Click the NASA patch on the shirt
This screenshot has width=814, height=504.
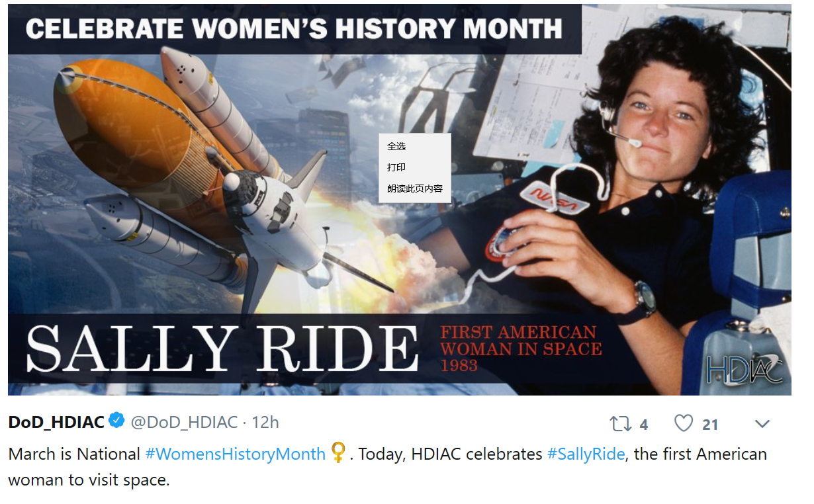555,199
